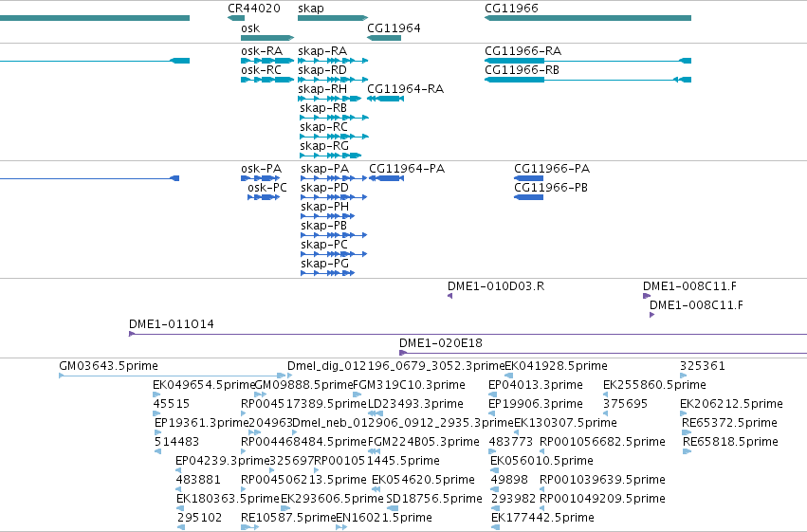Click protein skap-PH
The height and width of the screenshot is (532, 807).
(x=329, y=216)
